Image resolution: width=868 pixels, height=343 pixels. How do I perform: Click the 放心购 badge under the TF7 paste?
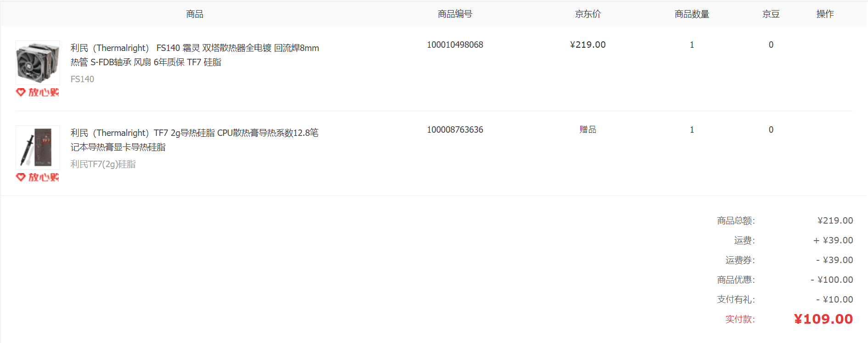pos(38,177)
